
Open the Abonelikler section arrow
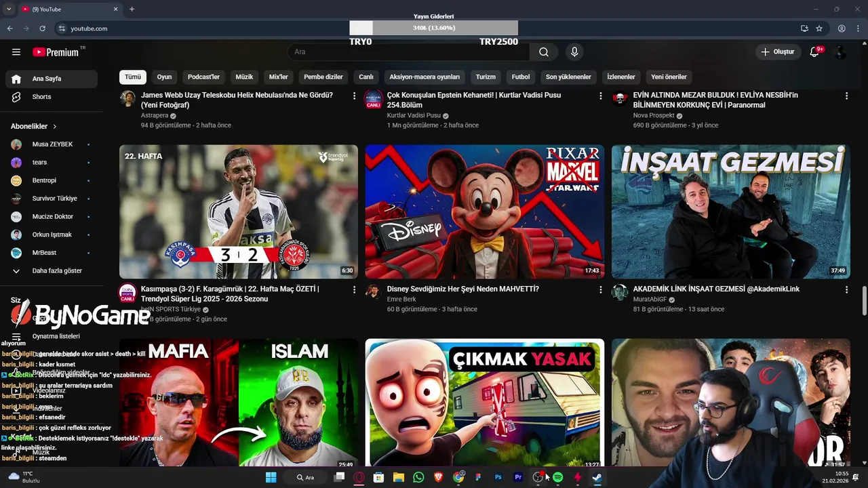point(55,127)
